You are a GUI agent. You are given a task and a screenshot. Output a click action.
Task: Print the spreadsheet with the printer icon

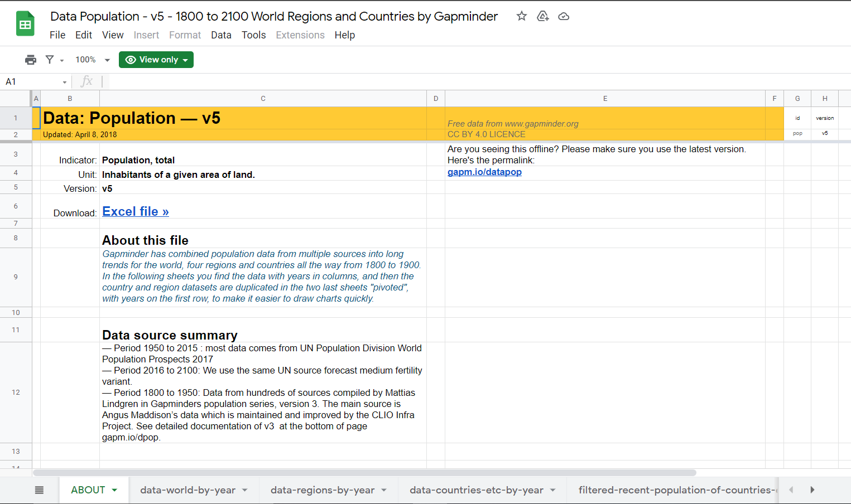(31, 60)
